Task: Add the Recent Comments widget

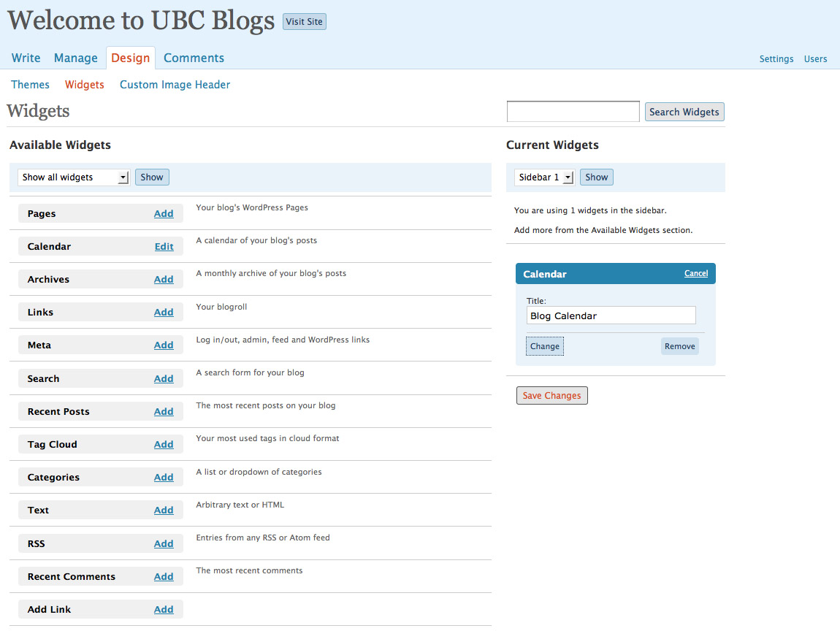Action: click(164, 576)
